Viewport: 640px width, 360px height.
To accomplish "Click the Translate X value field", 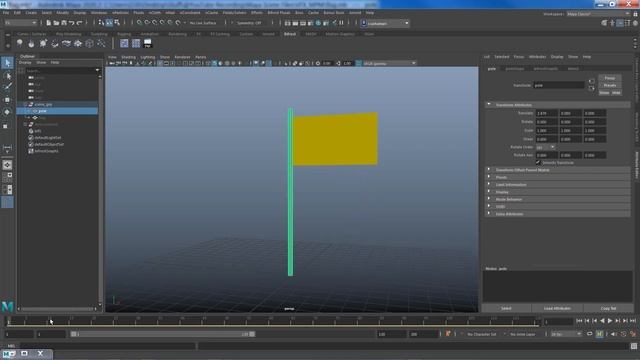I will (547, 113).
